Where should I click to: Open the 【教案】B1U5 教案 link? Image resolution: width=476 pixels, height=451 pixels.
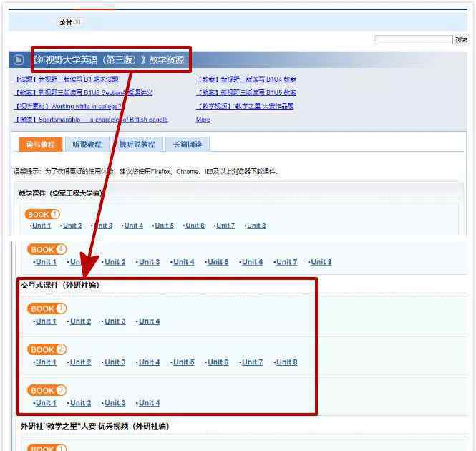(246, 92)
